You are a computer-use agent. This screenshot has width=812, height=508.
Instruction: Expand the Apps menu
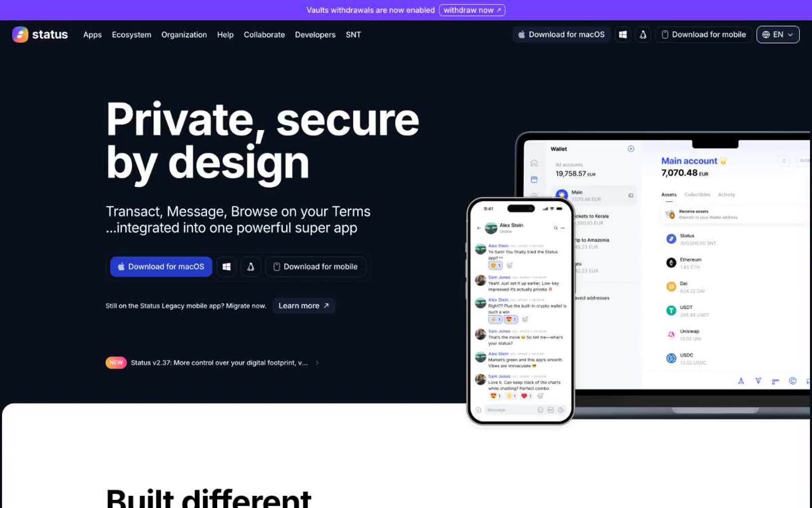92,35
